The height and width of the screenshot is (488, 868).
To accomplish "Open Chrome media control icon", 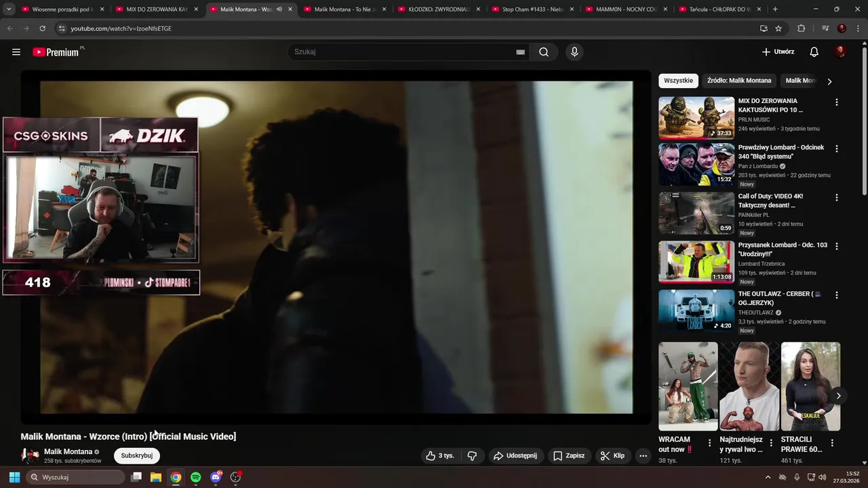I will [825, 28].
